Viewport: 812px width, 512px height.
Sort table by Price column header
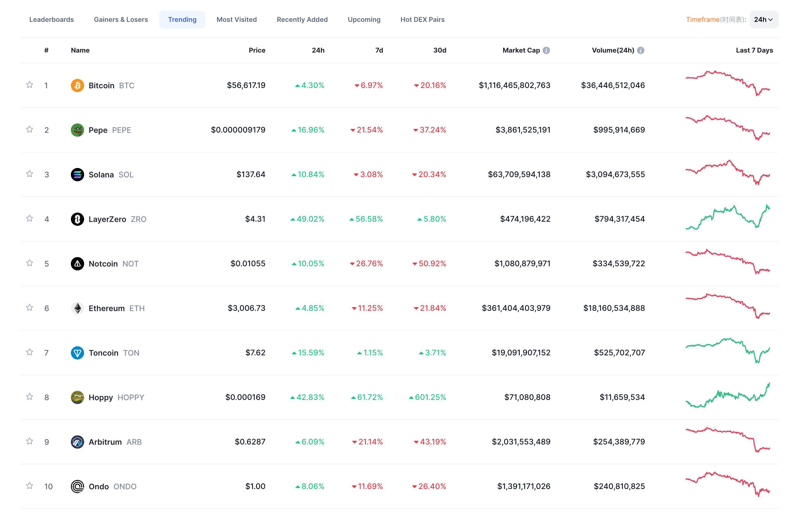[257, 50]
